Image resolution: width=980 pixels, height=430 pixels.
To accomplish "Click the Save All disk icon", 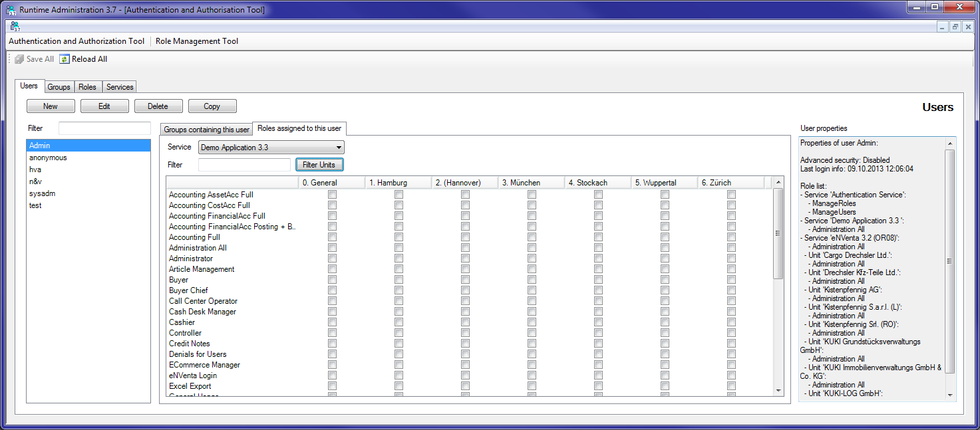I will [x=17, y=58].
